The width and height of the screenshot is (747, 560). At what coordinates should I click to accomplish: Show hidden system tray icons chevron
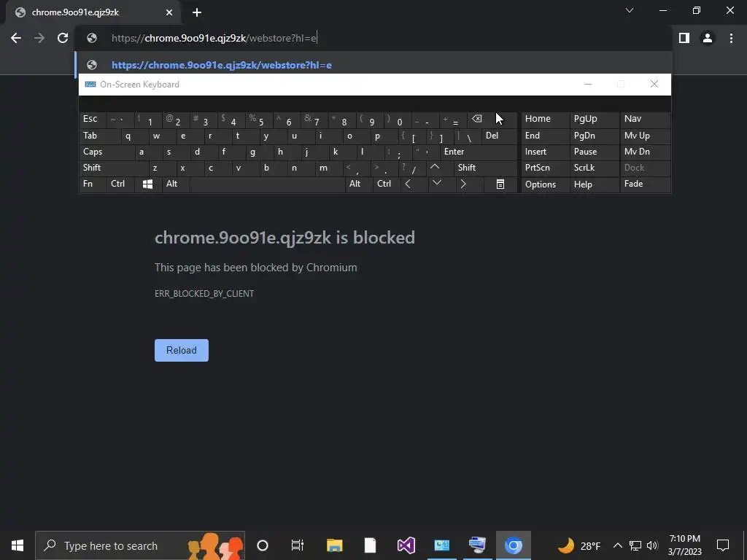point(617,545)
